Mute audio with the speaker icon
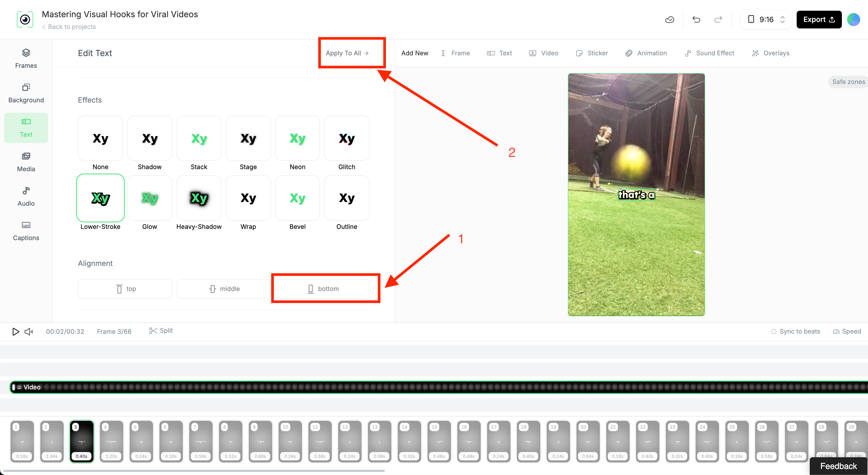868x475 pixels. 29,332
